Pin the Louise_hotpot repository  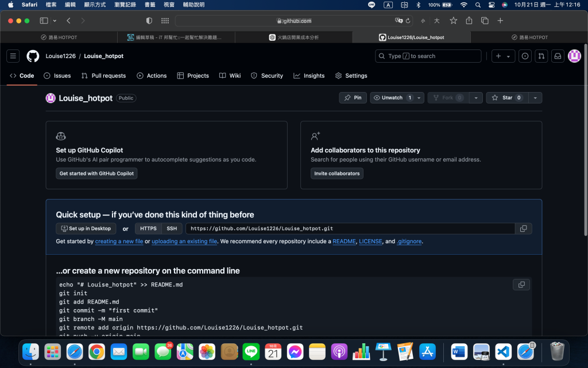(x=353, y=98)
